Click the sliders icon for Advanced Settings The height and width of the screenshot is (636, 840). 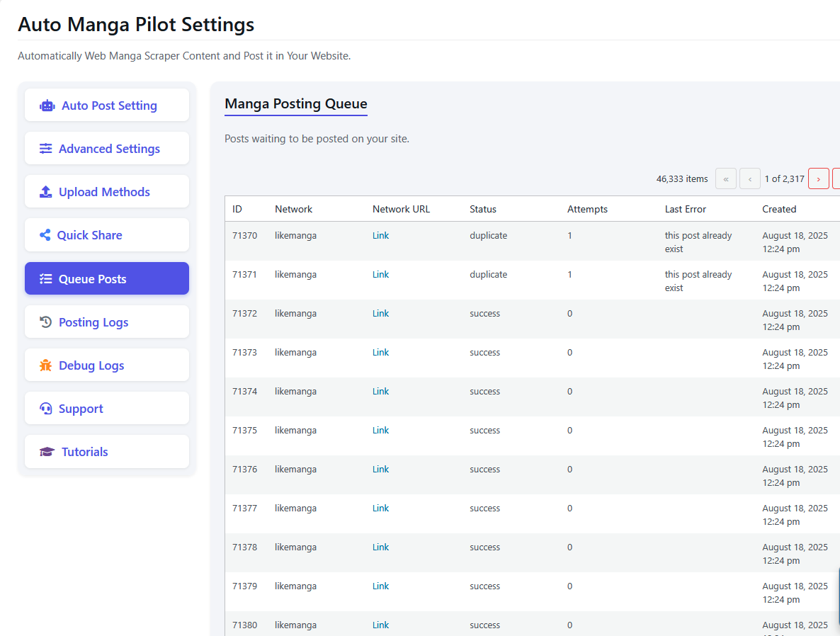pos(46,149)
